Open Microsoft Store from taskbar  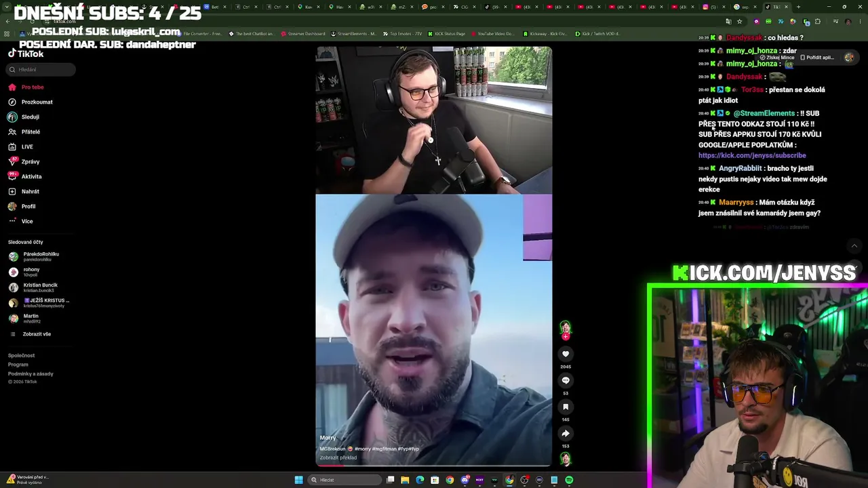coord(435,480)
